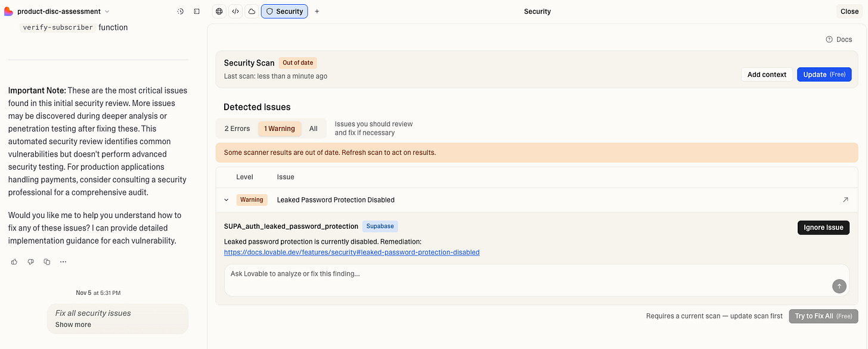Switch to the code editor view
The width and height of the screenshot is (868, 349).
tap(235, 11)
